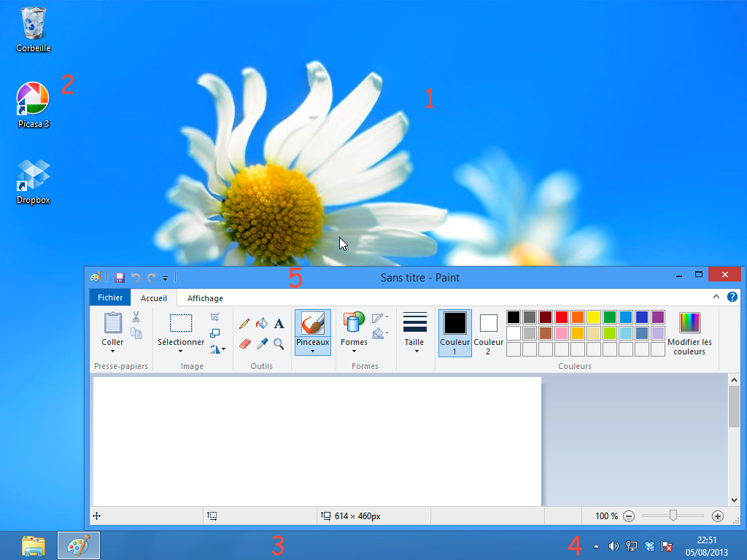Pick the red color swatch

562,317
